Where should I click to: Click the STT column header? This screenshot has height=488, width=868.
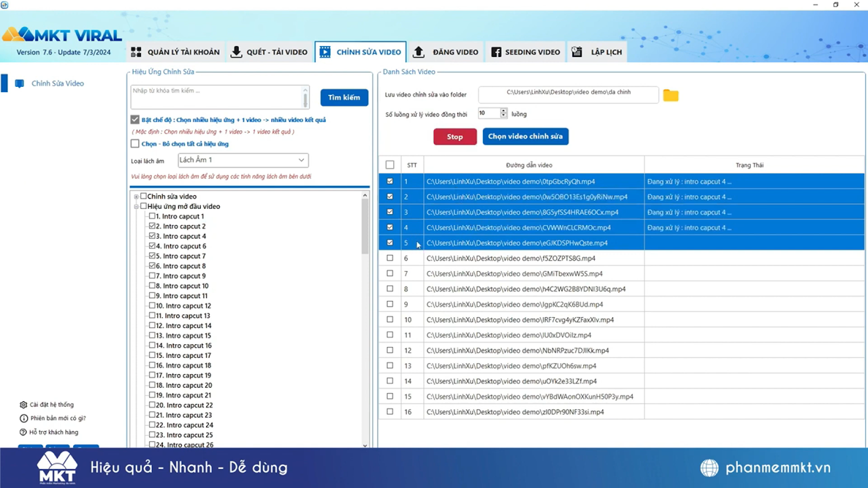[412, 165]
